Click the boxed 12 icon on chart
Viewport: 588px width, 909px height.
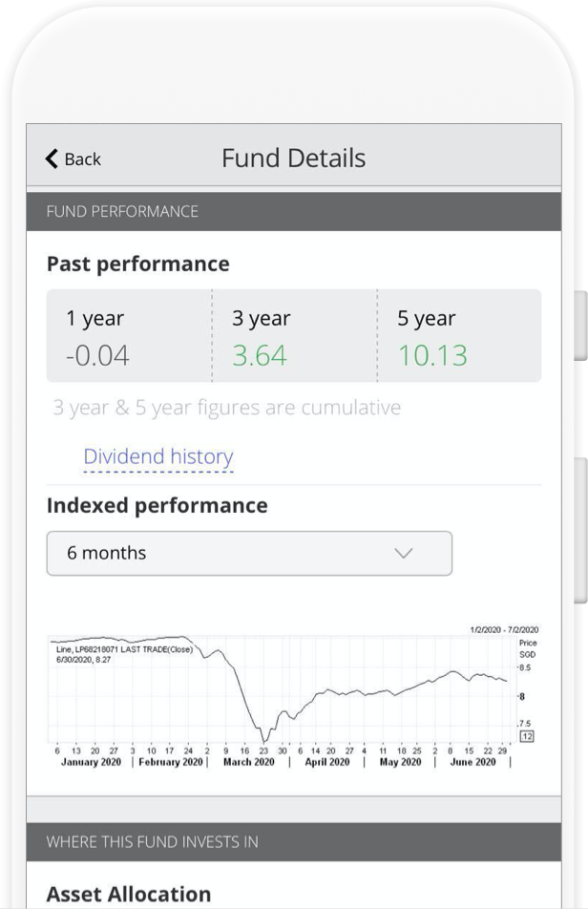click(x=527, y=736)
